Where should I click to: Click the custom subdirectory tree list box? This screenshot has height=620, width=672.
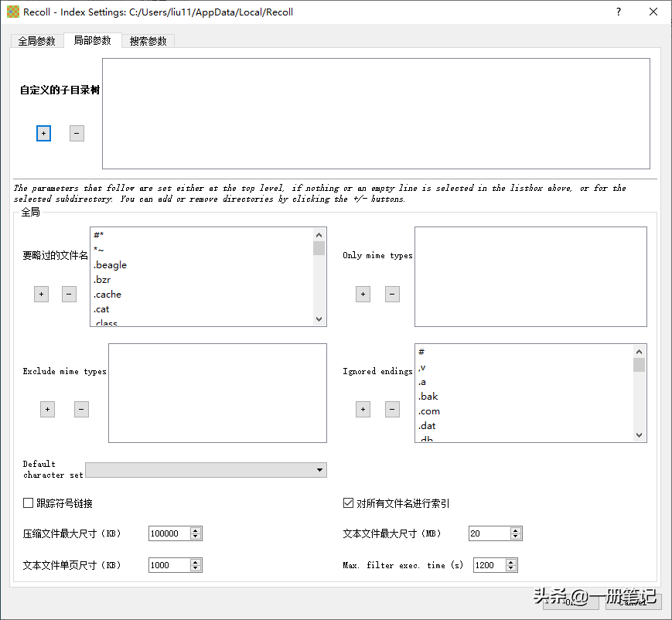pos(376,114)
